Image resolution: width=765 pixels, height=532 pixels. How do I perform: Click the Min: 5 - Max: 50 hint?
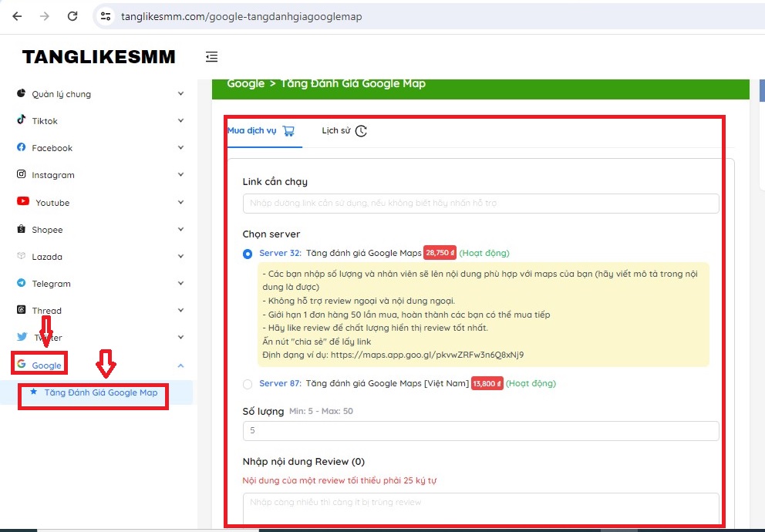point(321,411)
